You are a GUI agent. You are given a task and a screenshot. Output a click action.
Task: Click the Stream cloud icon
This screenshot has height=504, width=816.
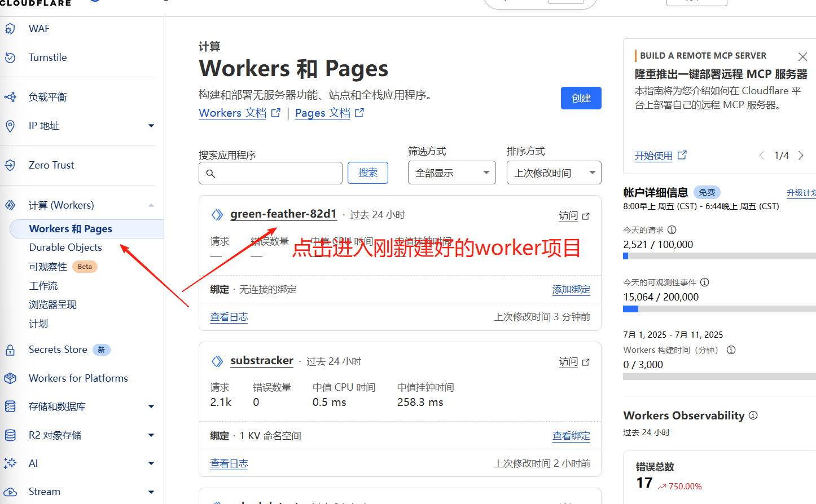10,492
